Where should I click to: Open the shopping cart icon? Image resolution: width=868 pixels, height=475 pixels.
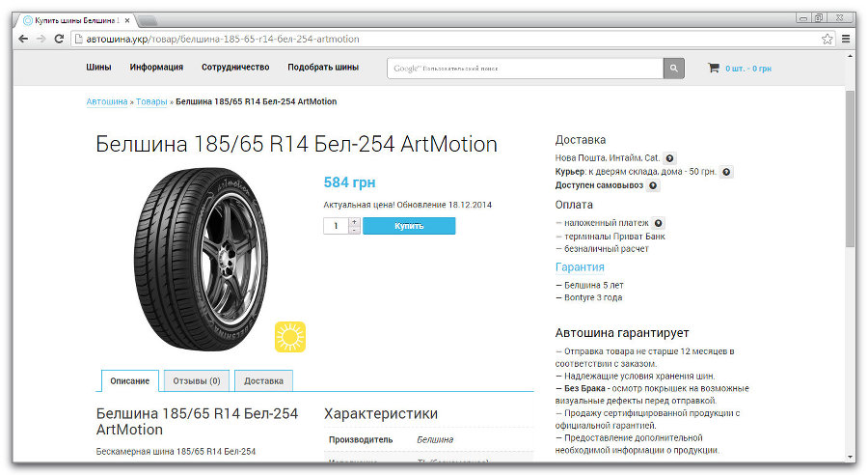click(714, 69)
